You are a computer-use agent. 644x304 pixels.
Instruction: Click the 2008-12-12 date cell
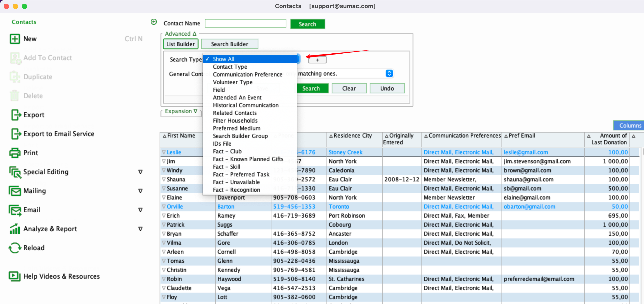[x=402, y=180]
